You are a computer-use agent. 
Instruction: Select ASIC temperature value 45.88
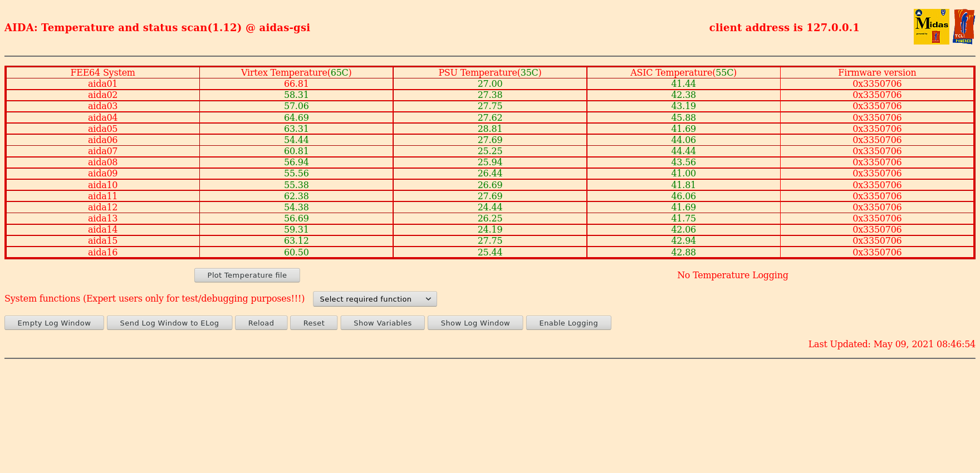point(683,117)
